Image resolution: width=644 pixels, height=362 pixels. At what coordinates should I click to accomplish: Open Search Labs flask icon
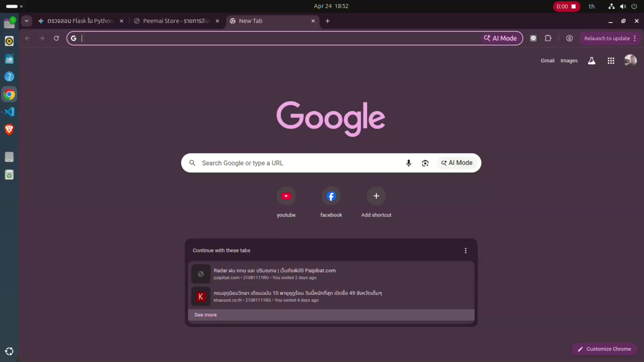pos(592,61)
